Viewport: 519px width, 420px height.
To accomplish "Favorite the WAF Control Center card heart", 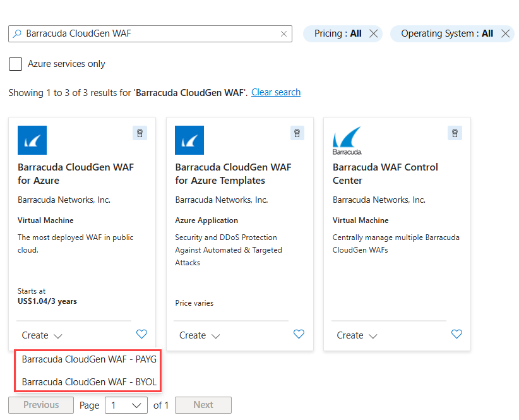I will 456,334.
